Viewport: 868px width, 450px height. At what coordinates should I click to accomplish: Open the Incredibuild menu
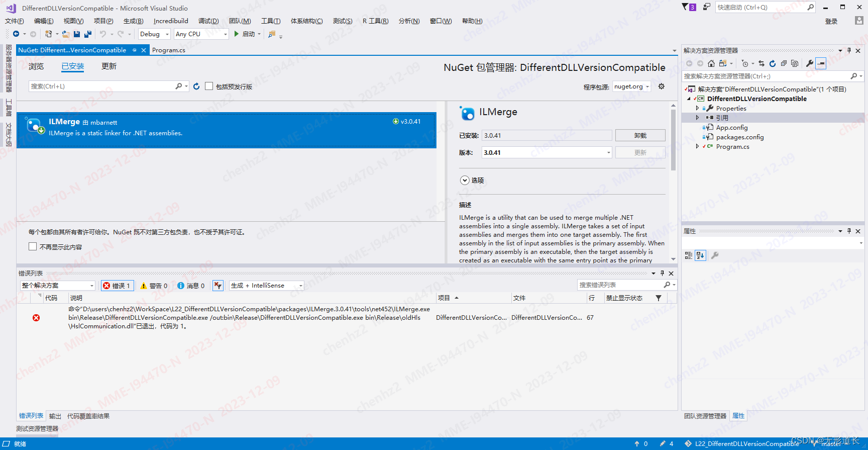(x=171, y=21)
